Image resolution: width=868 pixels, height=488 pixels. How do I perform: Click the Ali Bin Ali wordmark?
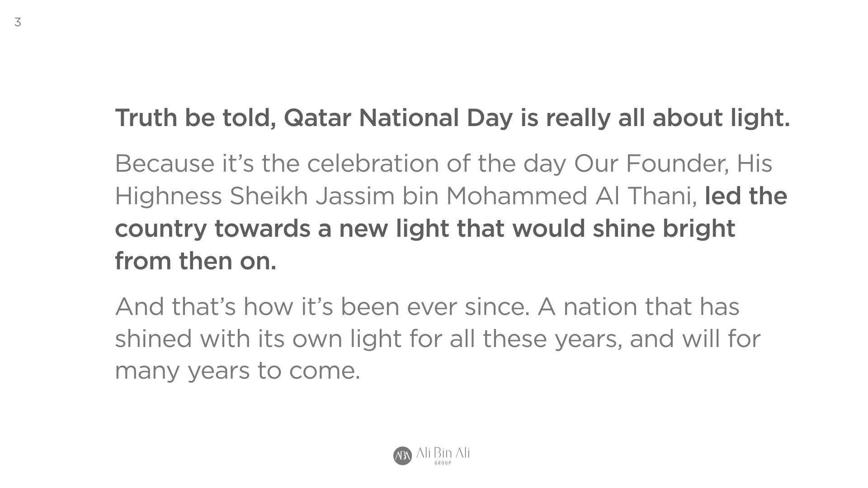(443, 453)
